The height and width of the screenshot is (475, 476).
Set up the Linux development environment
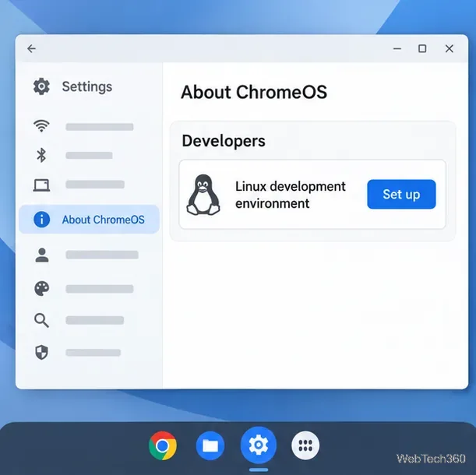click(401, 194)
